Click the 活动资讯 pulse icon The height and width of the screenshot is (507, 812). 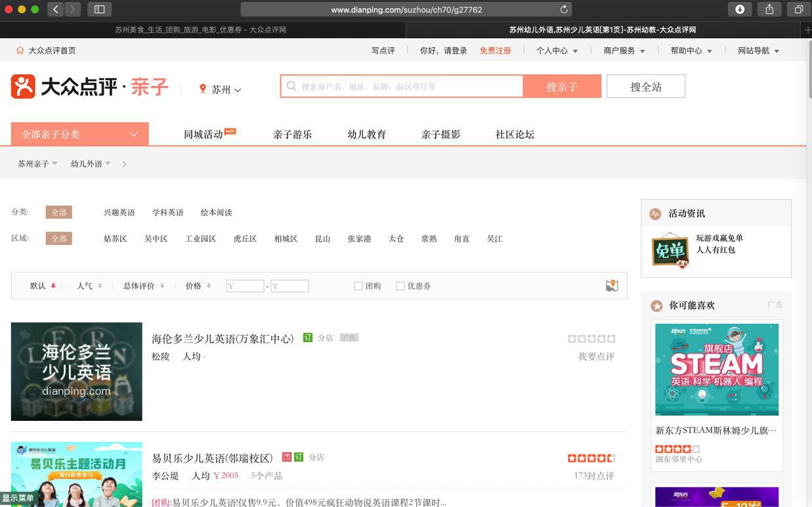click(654, 213)
